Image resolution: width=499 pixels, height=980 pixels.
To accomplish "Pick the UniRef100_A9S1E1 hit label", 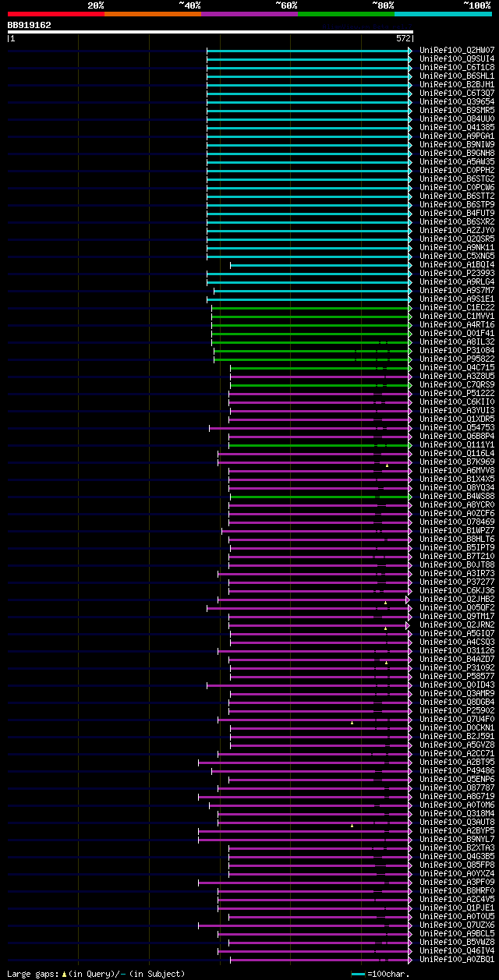I will (457, 299).
